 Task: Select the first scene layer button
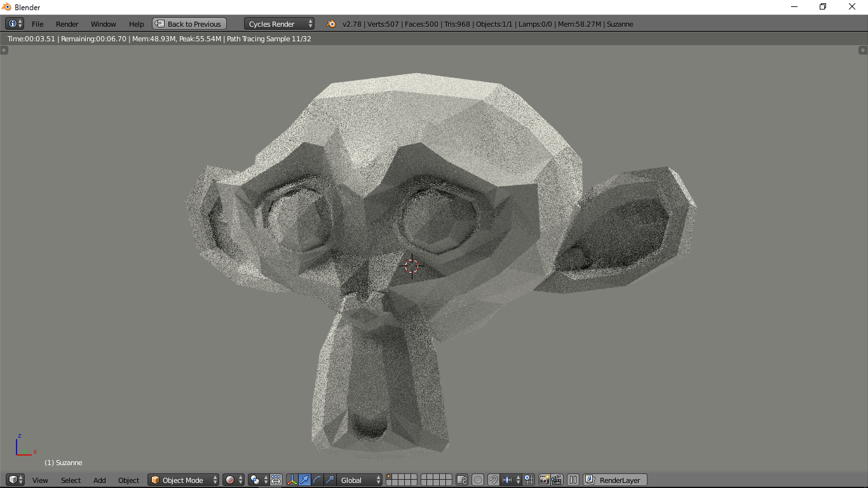click(x=390, y=477)
